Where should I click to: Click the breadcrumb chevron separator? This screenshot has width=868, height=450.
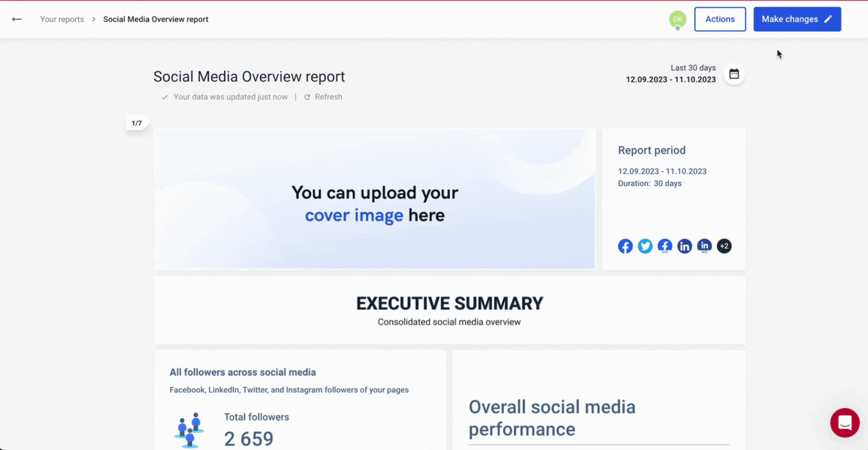click(x=94, y=19)
